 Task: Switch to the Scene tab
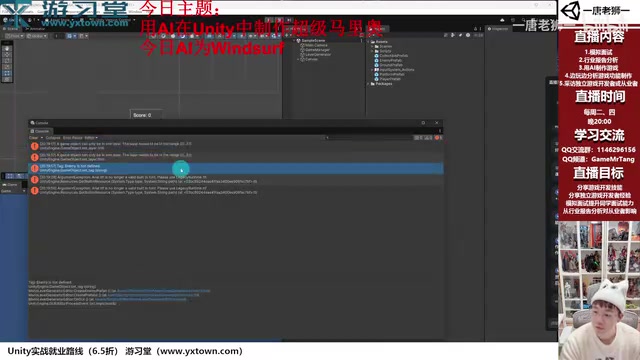(11, 29)
